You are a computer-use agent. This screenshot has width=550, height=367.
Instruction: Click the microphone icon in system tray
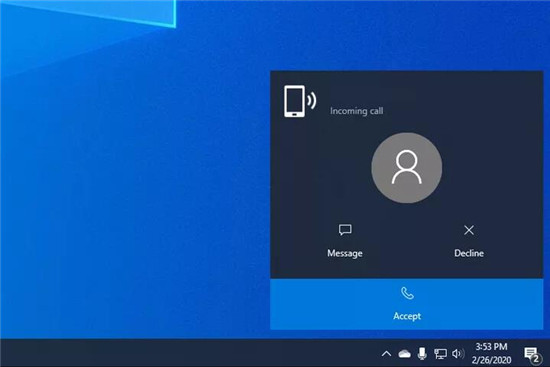(x=423, y=354)
